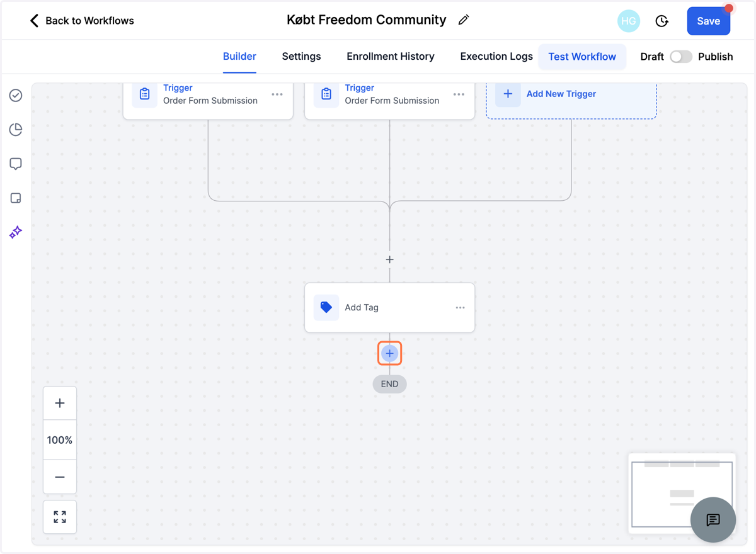Screen dimensions: 756x554
Task: Open the AI sparkle icon in sidebar
Action: point(16,232)
